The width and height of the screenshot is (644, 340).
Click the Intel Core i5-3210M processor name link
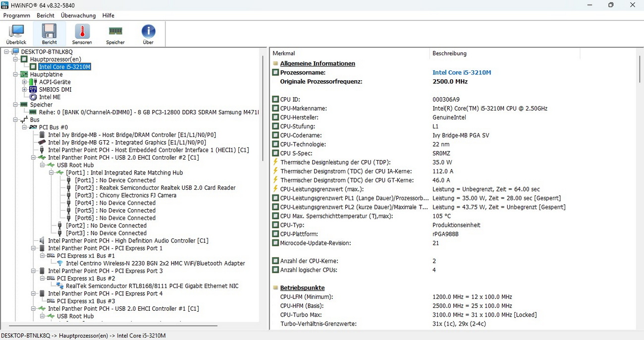461,72
